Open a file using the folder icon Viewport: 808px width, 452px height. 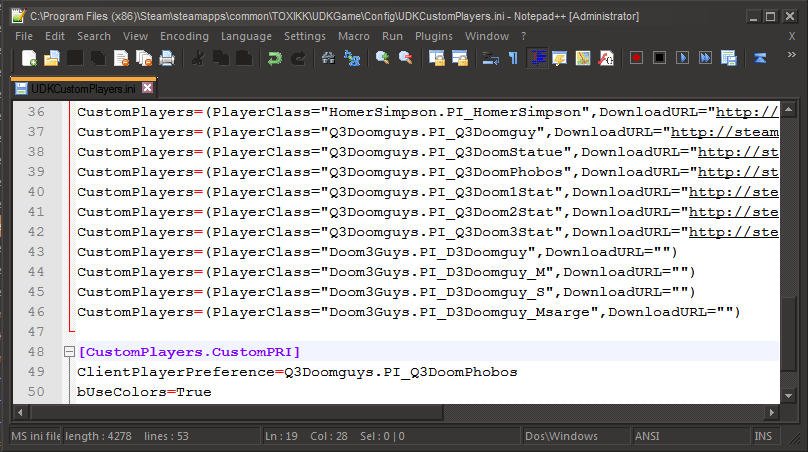52,58
